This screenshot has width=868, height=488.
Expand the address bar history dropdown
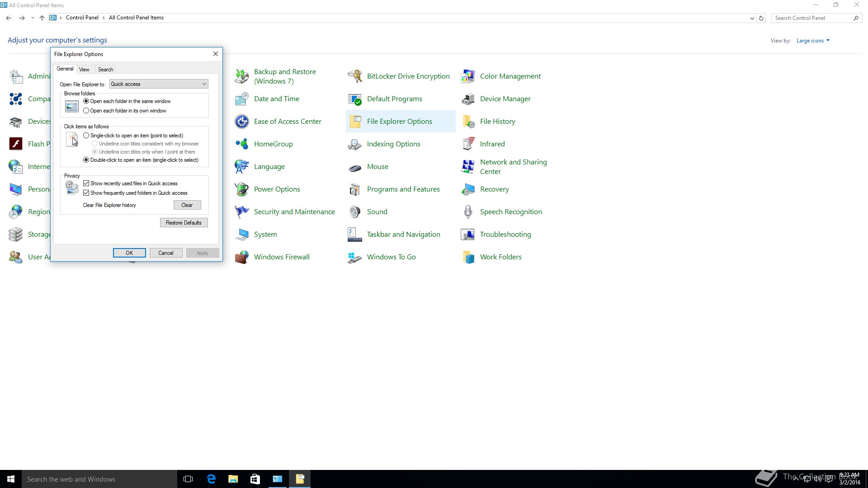tap(752, 18)
